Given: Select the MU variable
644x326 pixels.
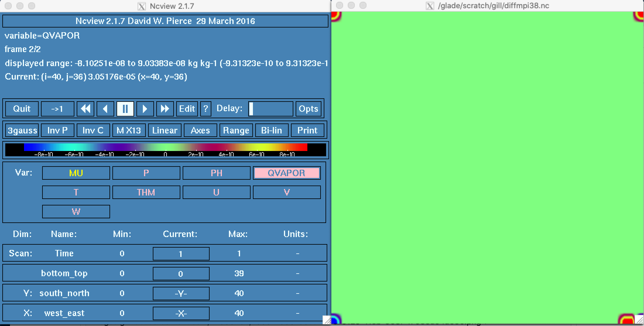Looking at the screenshot, I should pyautogui.click(x=76, y=173).
